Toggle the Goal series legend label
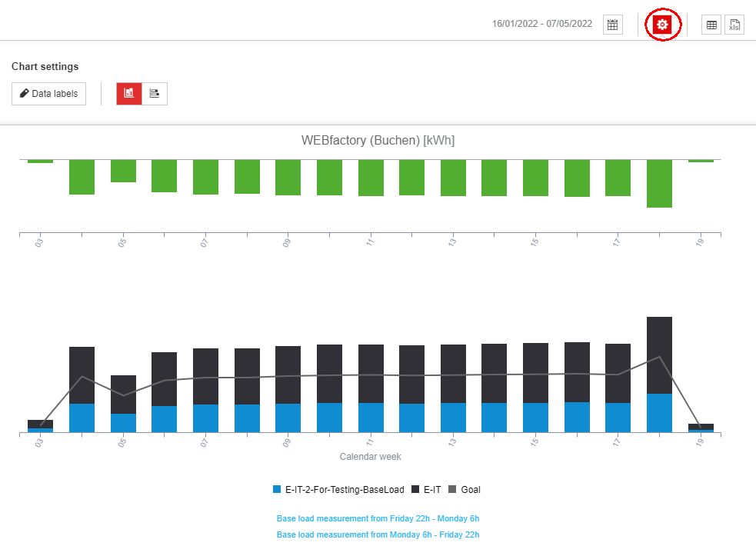 [x=470, y=490]
